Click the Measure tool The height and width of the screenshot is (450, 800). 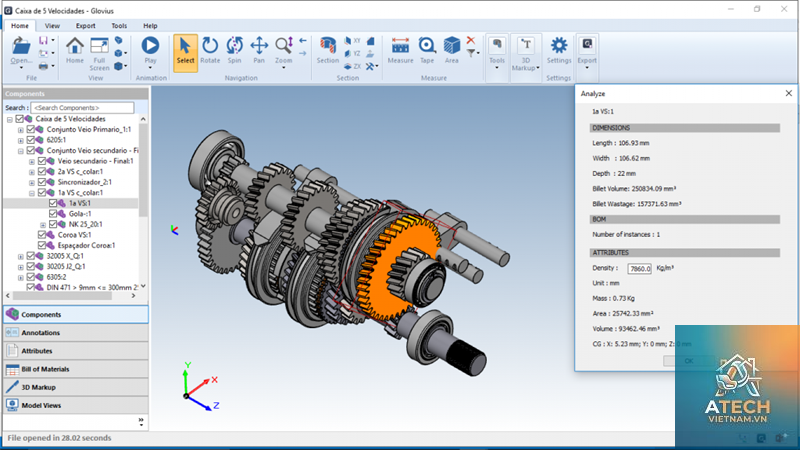pos(401,45)
